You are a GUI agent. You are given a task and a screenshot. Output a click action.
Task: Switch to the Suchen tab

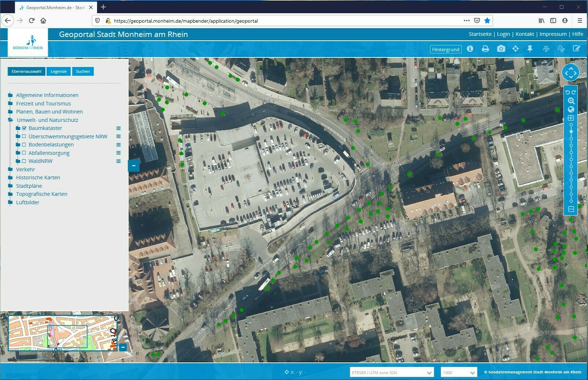83,71
